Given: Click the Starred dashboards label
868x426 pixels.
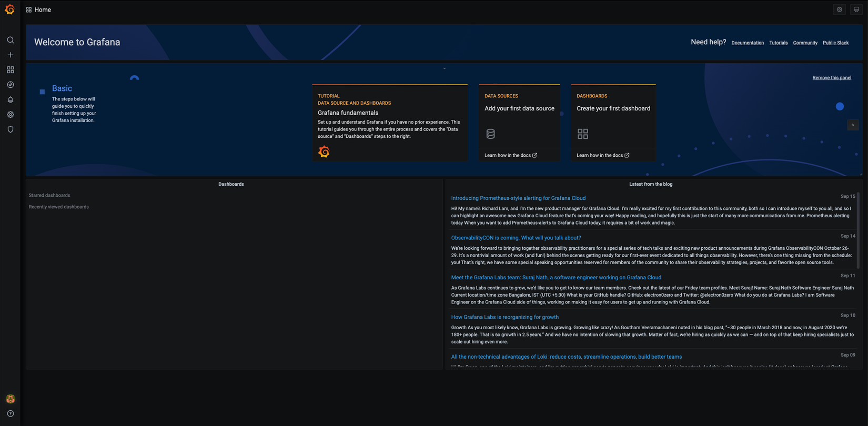Looking at the screenshot, I should [x=49, y=195].
